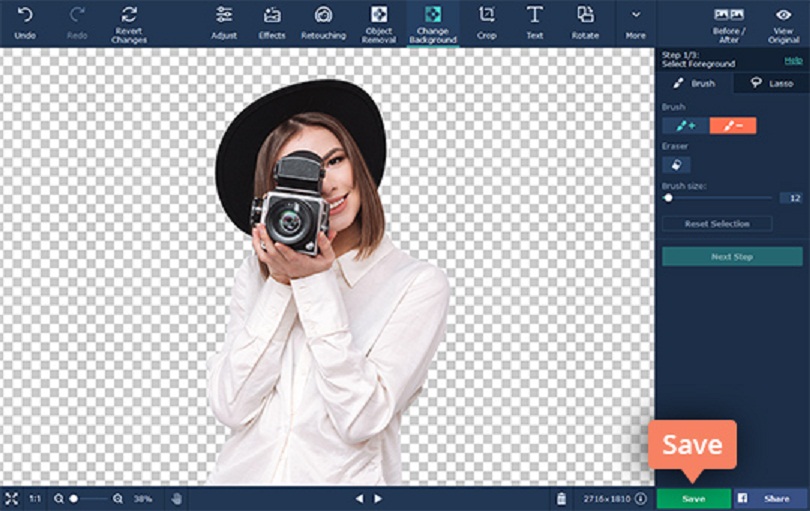This screenshot has height=511, width=810.
Task: Switch to the Lasso tab
Action: [771, 84]
